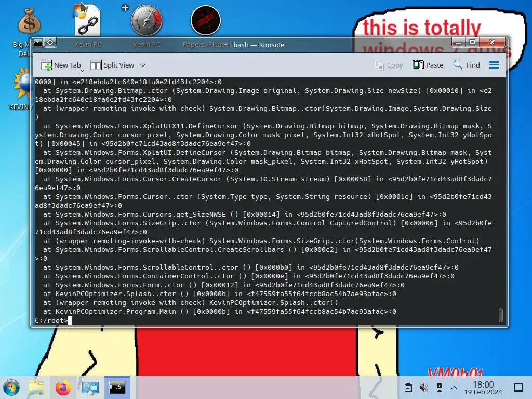Click the KevinPCOptimizer.Program.Main trace line
This screenshot has width=532, height=399.
(220, 312)
